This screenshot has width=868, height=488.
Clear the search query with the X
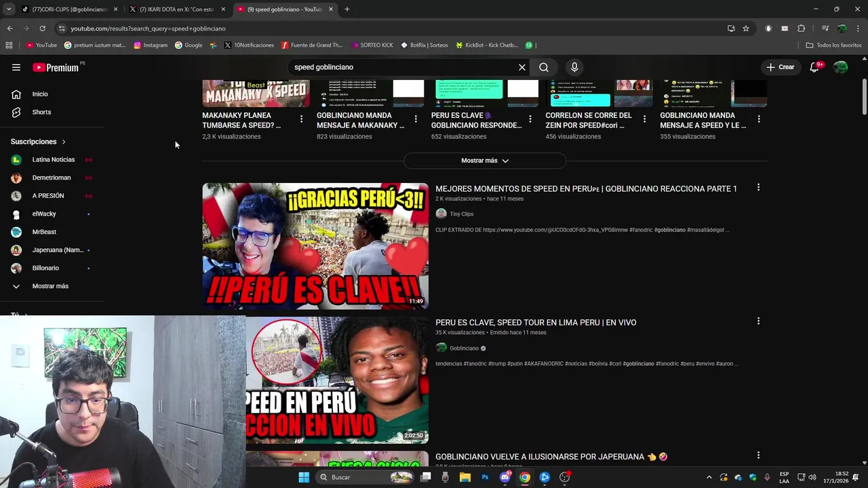coord(522,67)
